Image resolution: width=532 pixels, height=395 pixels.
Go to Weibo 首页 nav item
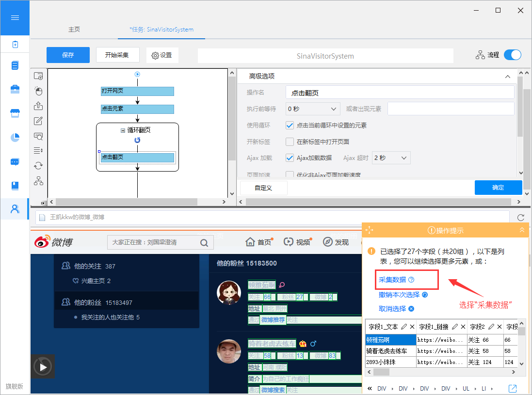(259, 242)
